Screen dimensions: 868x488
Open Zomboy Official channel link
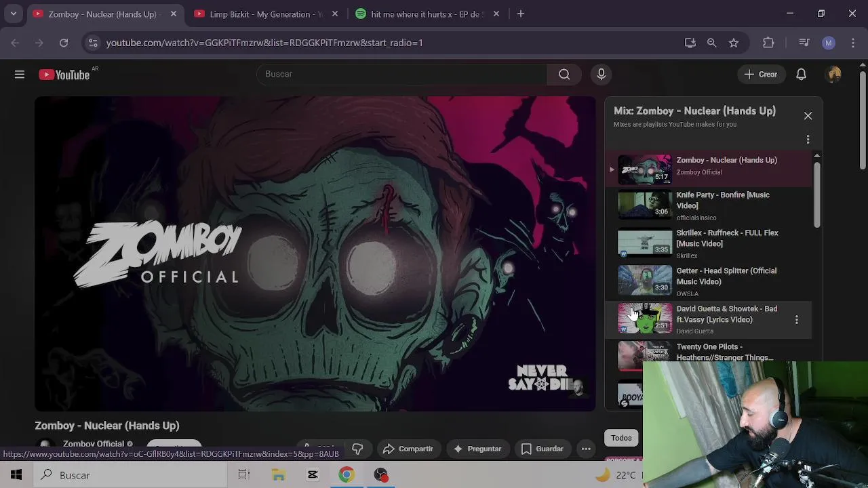click(x=94, y=444)
